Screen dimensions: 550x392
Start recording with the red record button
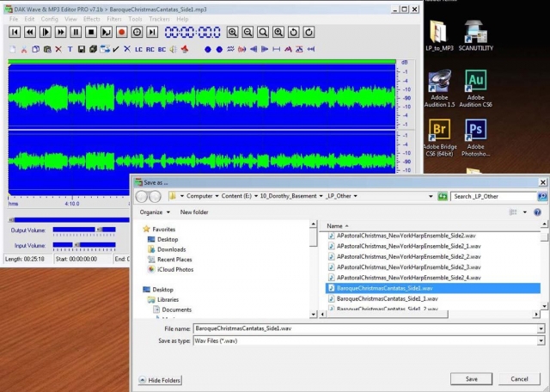[x=122, y=33]
